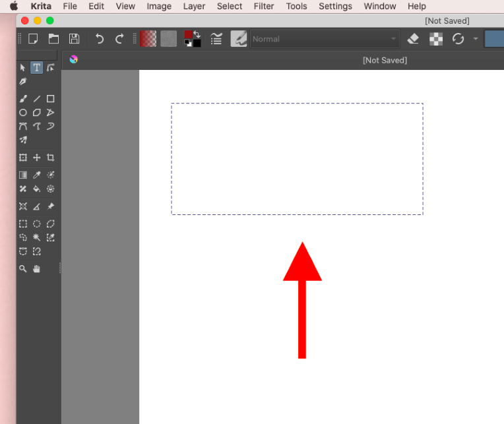Select the Measure angle tool
This screenshot has width=504, height=424.
(37, 206)
